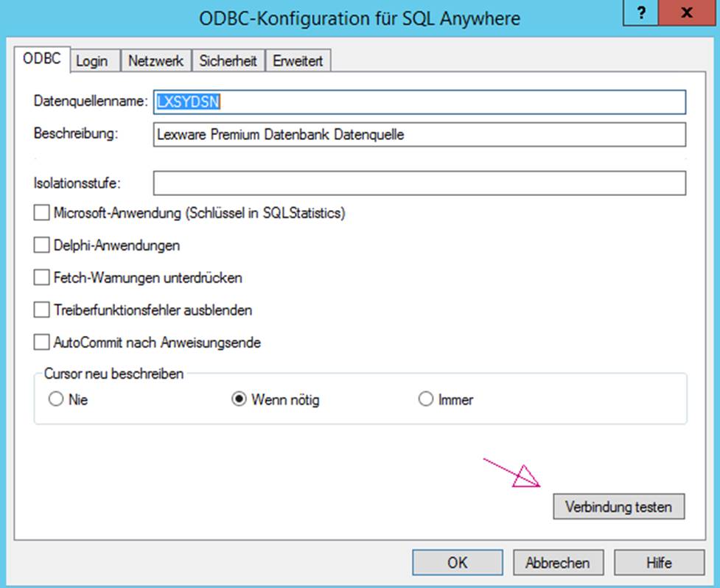Switch to the Login tab
Viewport: 720px width, 588px height.
click(x=94, y=60)
